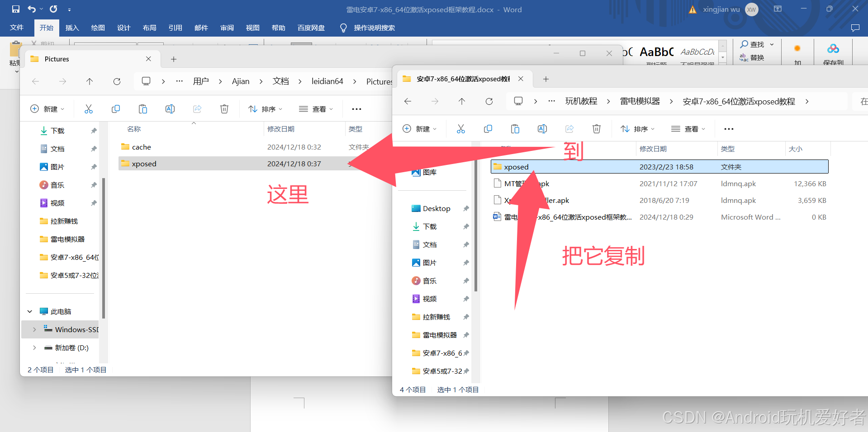This screenshot has width=868, height=432.
Task: Switch to the 布局 ribbon tab
Action: point(150,28)
